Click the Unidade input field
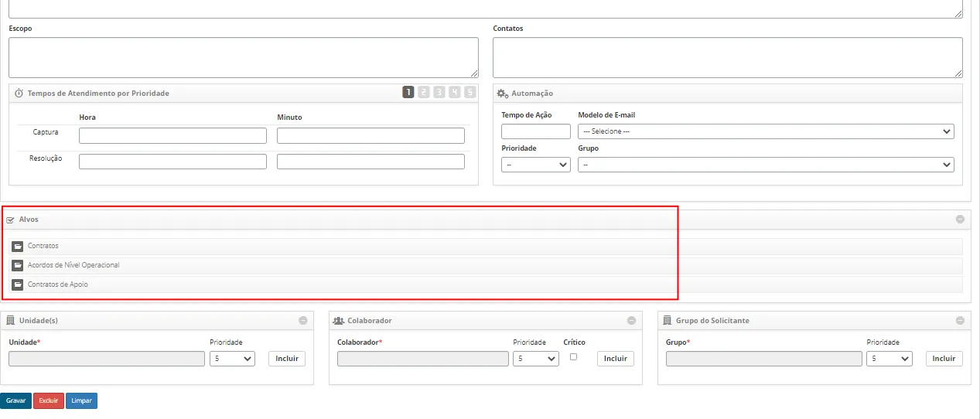The width and height of the screenshot is (980, 419). (x=108, y=359)
